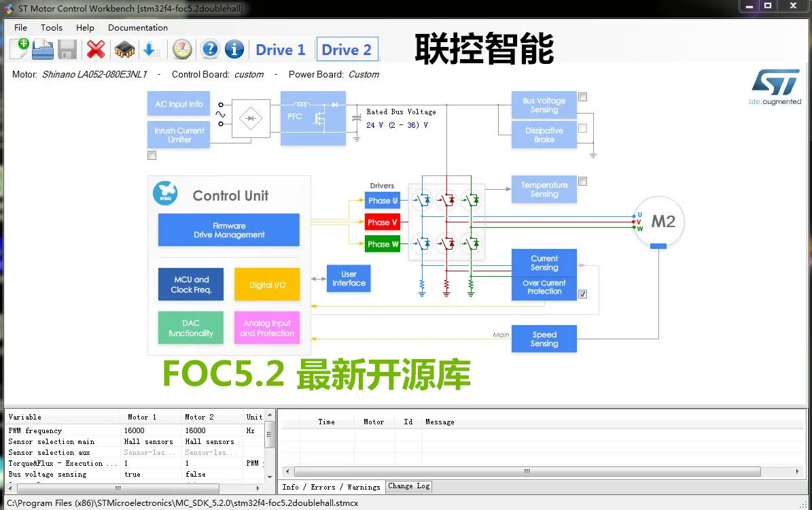Image resolution: width=812 pixels, height=510 pixels.
Task: Click the Time column header in log
Action: [326, 422]
